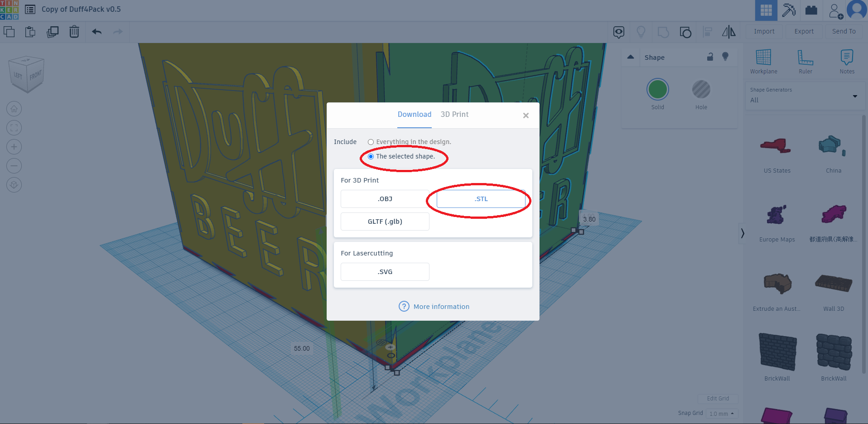Click the Send To button
Screen dimensions: 868x424
coord(844,31)
